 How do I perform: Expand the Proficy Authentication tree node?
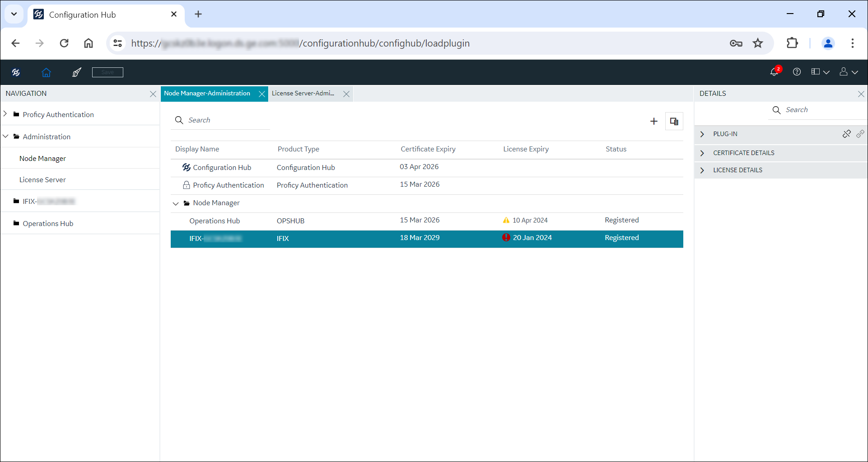[5, 114]
